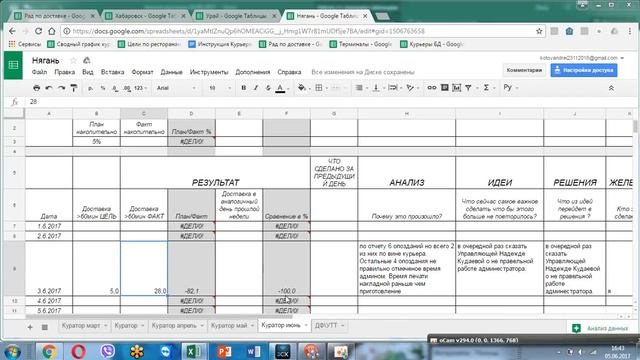Open more number formats (123) dropdown
Viewport: 640px width, 360px height.
tap(141, 88)
